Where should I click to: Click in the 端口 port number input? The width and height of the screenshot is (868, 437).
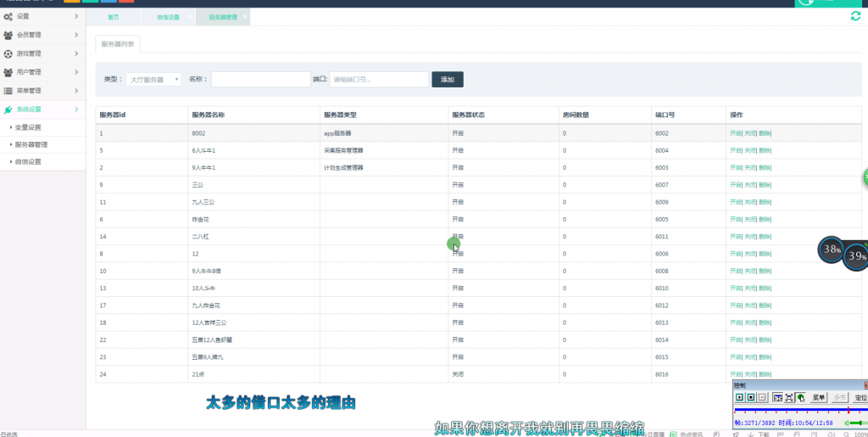tap(379, 79)
